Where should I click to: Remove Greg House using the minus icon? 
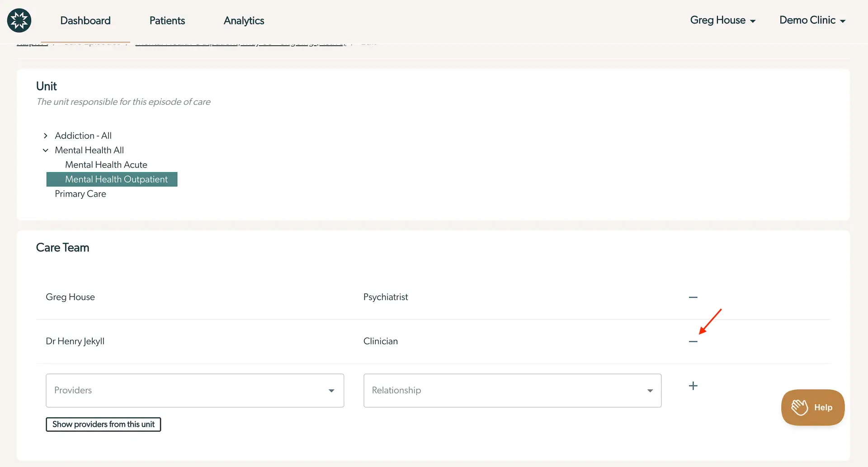click(x=693, y=297)
